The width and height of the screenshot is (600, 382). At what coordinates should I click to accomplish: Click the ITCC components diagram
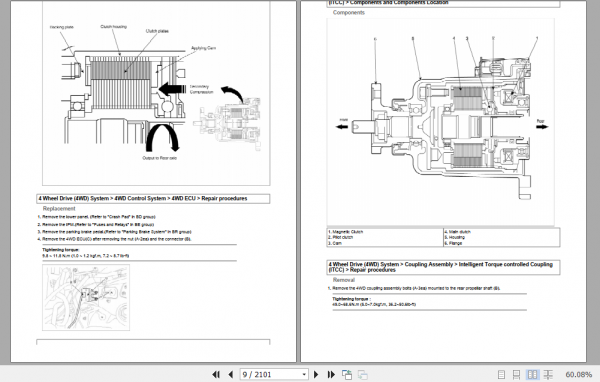coord(440,122)
